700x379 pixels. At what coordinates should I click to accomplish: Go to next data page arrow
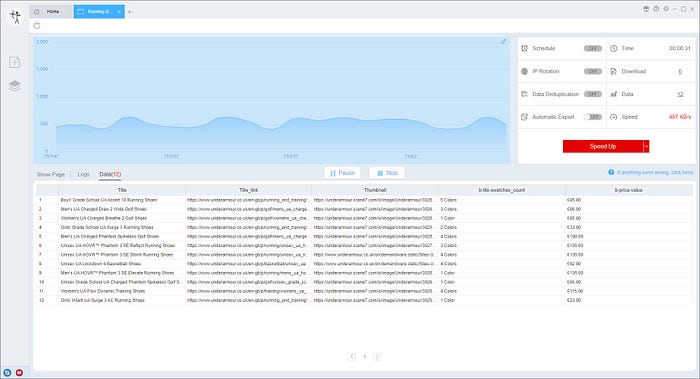377,356
